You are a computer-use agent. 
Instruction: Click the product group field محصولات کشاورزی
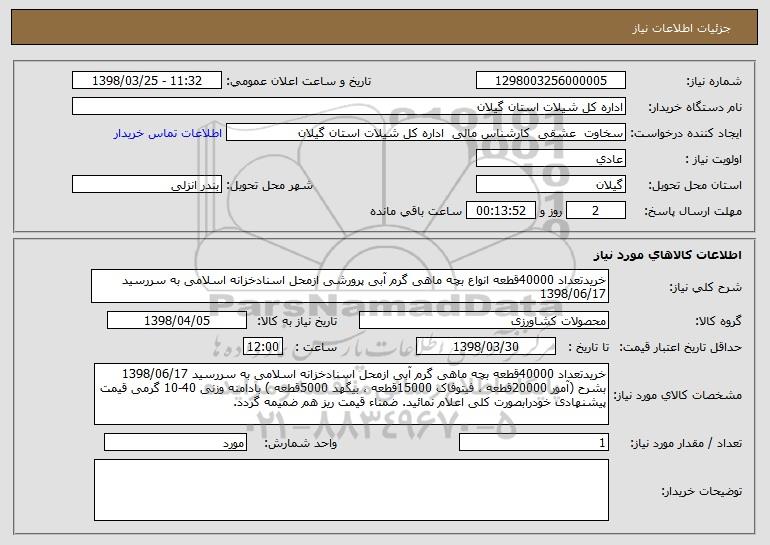(484, 321)
